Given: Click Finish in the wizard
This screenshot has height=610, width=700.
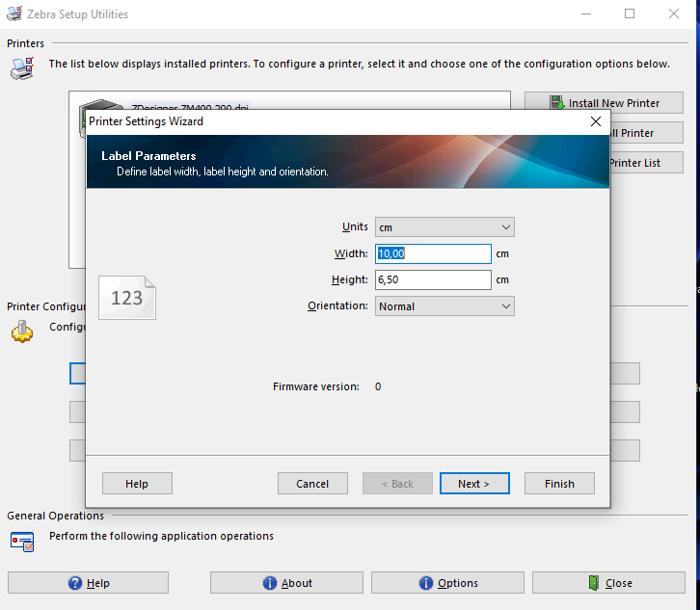Looking at the screenshot, I should pos(559,484).
